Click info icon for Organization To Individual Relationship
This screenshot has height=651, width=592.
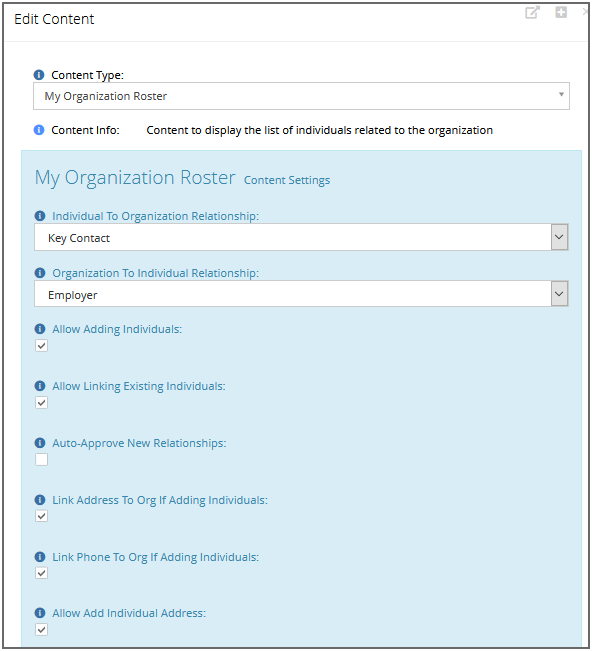(40, 273)
